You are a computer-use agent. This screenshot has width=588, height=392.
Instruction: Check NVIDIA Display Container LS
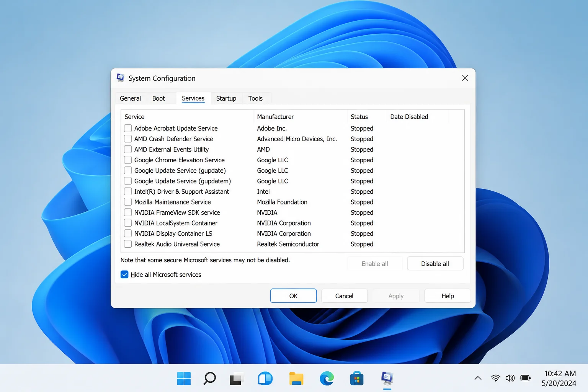click(128, 234)
